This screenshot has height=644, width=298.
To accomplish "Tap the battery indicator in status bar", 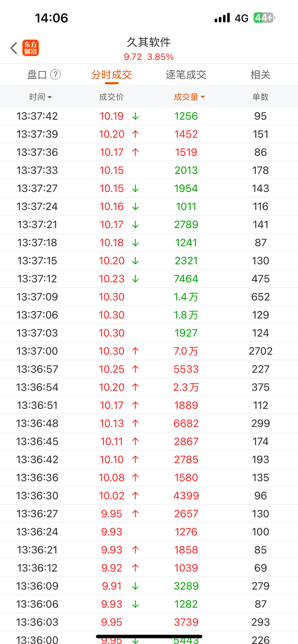I will tap(264, 18).
